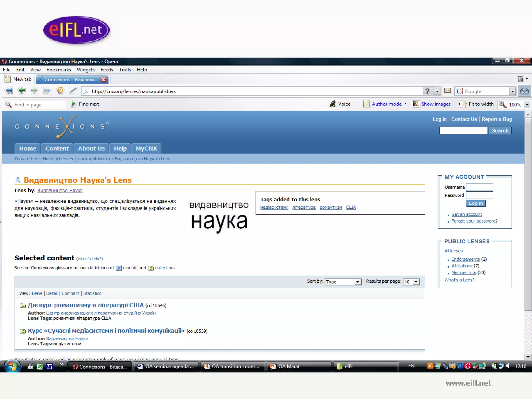Click the Back navigation arrow
532x399 pixels.
coord(22,91)
